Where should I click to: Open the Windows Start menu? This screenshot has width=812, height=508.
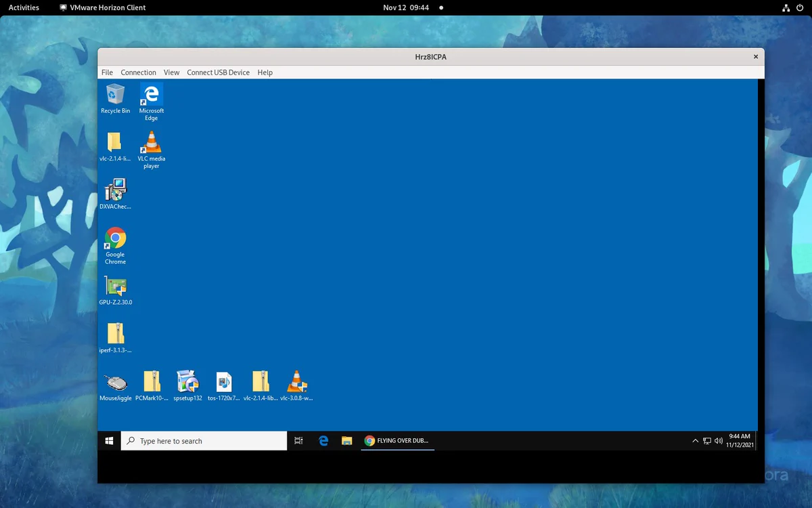coord(109,441)
